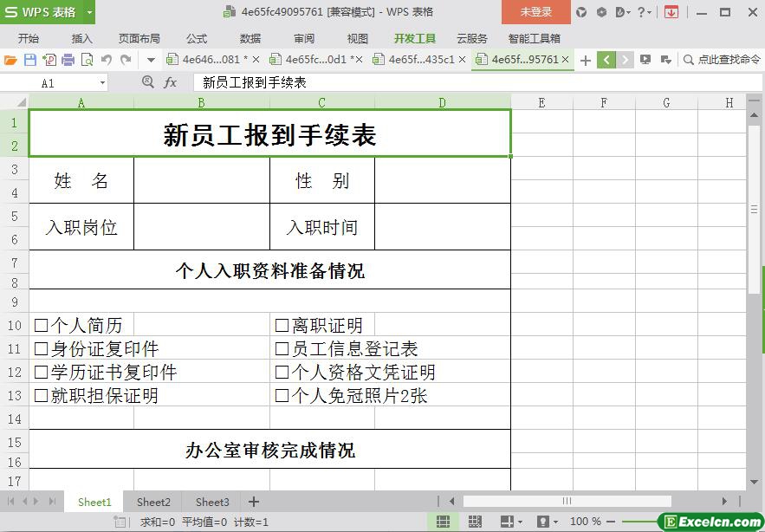Viewport: 765px width, 532px height.
Task: Click the zoom slider minus button
Action: tap(611, 522)
